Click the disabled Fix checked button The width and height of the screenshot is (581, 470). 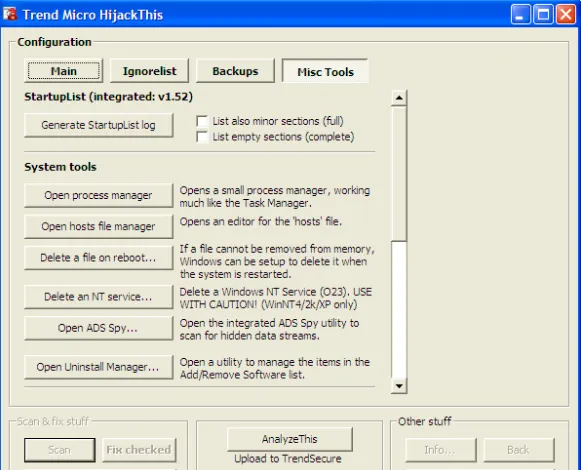pyautogui.click(x=139, y=450)
